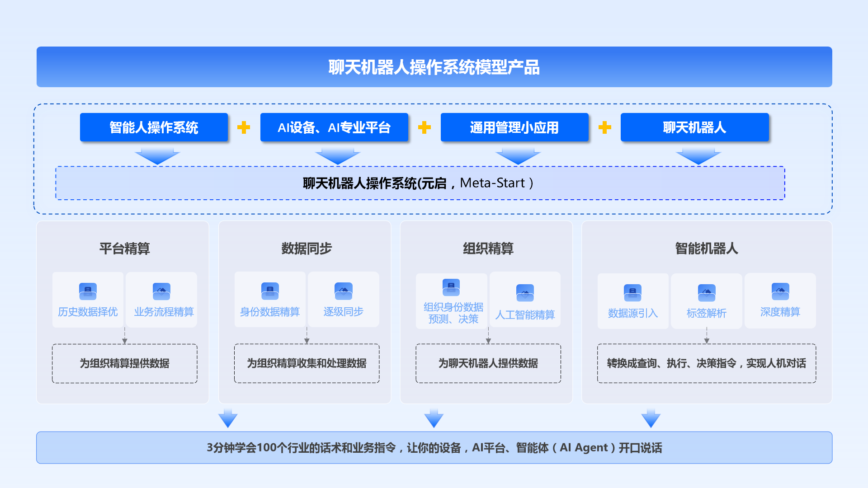The width and height of the screenshot is (868, 488).
Task: Click the icon above 标签解析
Action: click(707, 293)
